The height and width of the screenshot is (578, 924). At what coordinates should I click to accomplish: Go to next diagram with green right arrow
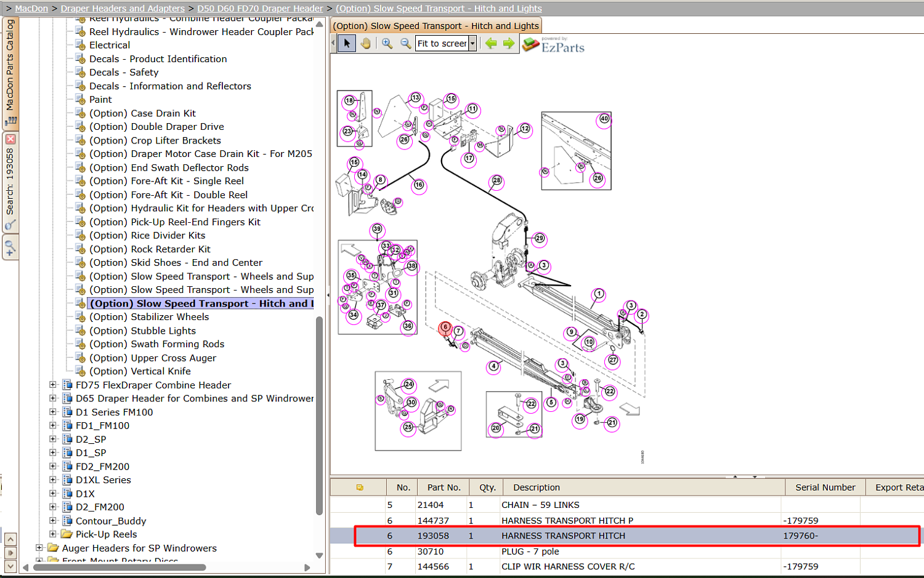(x=509, y=43)
